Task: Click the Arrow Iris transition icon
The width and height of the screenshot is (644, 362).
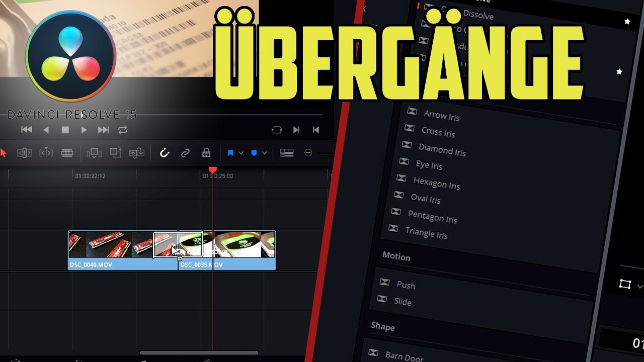Action: point(412,112)
